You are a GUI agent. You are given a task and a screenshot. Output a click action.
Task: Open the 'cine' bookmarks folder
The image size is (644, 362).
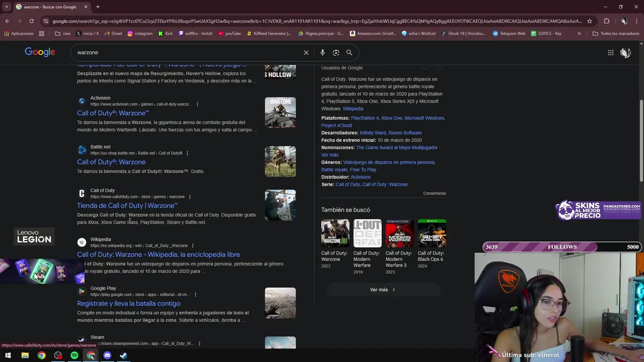(62, 34)
